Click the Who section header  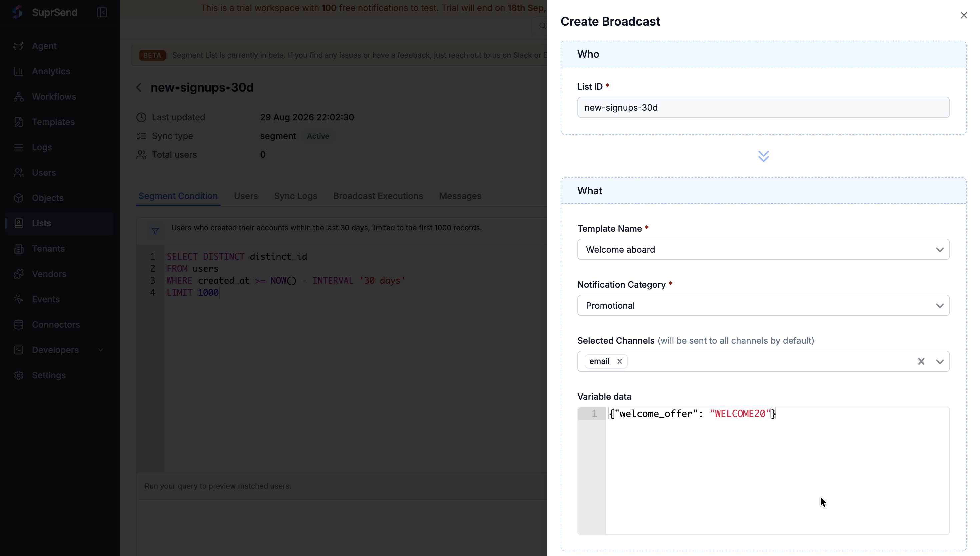pyautogui.click(x=763, y=54)
